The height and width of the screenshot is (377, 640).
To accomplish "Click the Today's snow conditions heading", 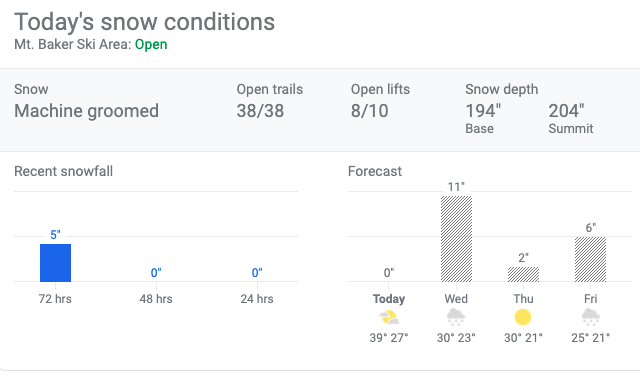I will point(144,22).
